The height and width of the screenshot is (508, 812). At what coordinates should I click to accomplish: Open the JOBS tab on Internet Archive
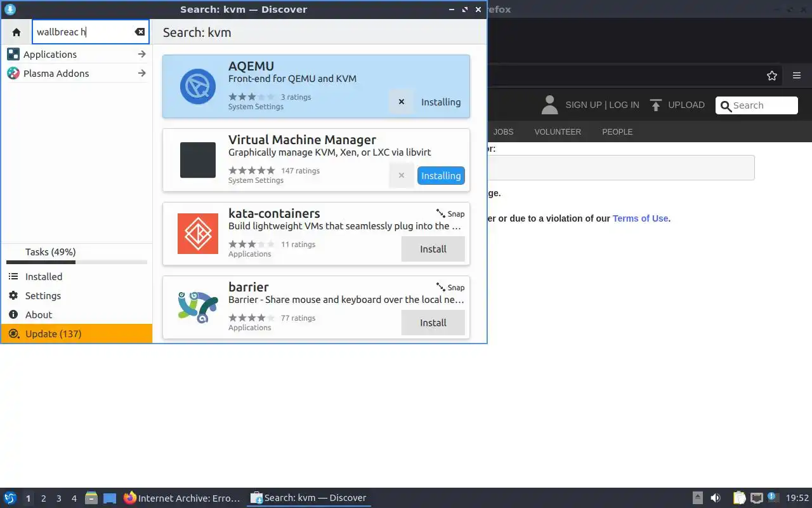pyautogui.click(x=503, y=132)
